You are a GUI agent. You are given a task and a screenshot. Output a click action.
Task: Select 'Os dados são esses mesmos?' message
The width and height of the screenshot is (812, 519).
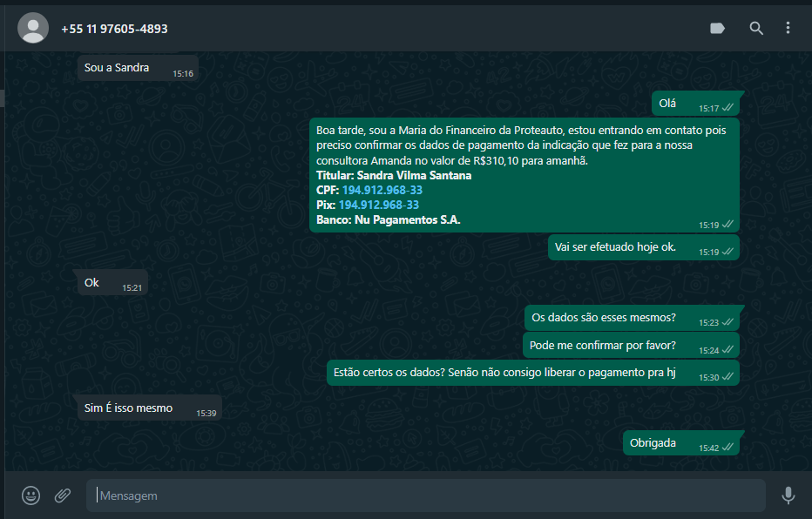[x=604, y=318]
